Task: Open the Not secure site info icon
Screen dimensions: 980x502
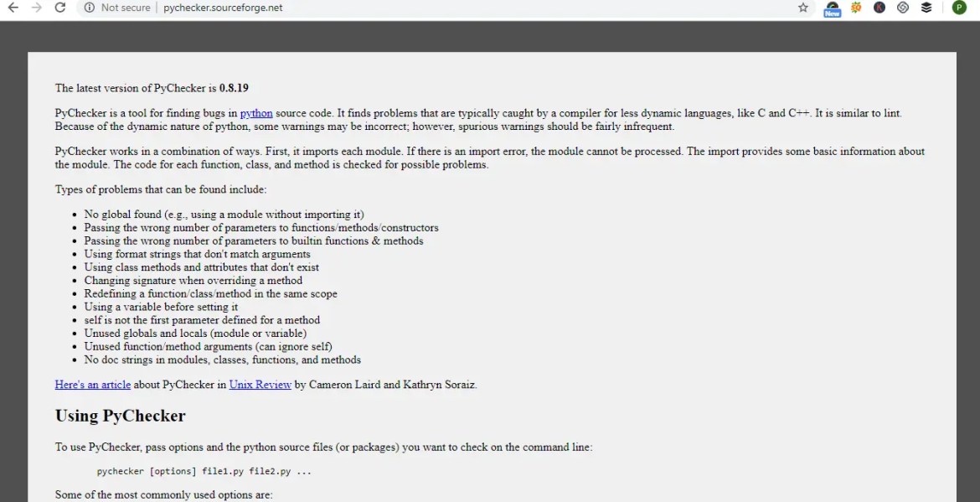Action: coord(90,8)
